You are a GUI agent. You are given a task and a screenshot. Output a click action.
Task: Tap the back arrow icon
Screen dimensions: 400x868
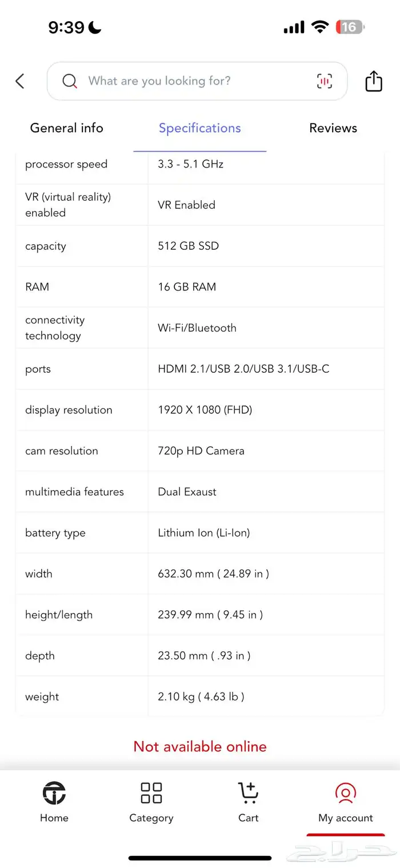(20, 81)
